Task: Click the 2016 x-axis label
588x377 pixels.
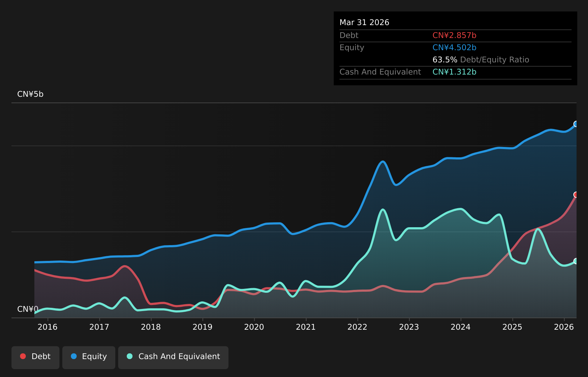Action: point(48,327)
